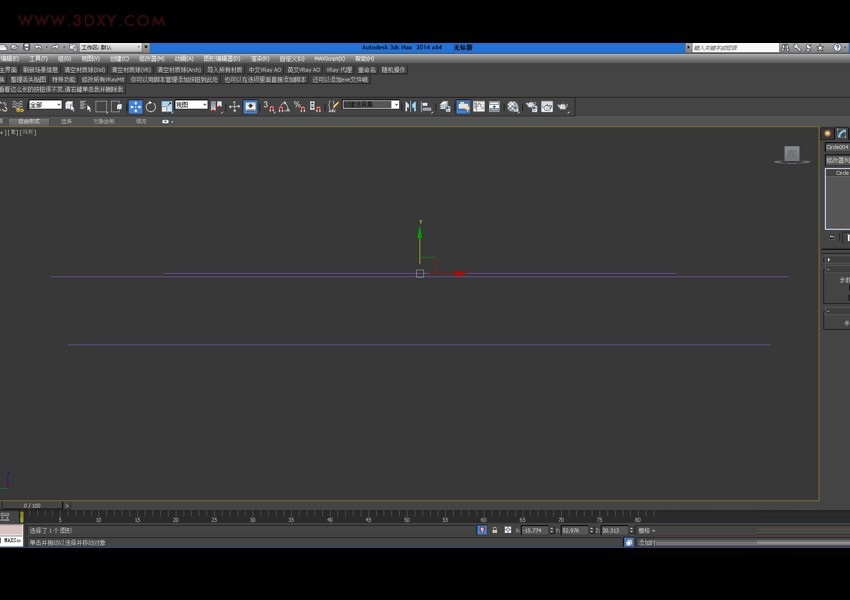
Task: Undo the last scene operation
Action: coord(38,48)
